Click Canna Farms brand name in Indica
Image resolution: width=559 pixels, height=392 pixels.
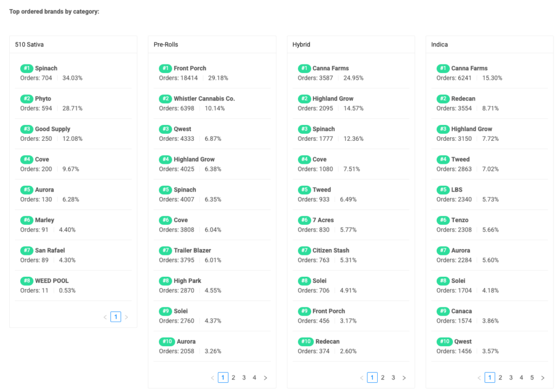469,68
